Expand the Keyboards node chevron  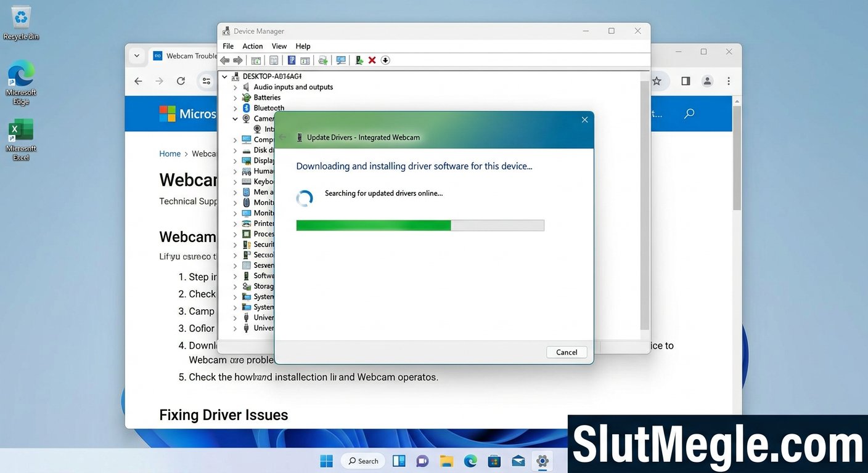(235, 182)
